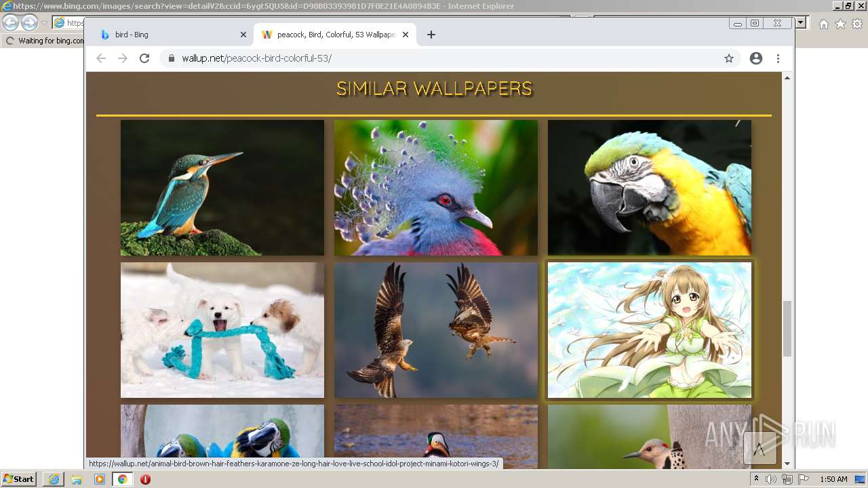Click the vertical scrollbar thumb
This screenshot has width=868, height=488.
(787, 329)
